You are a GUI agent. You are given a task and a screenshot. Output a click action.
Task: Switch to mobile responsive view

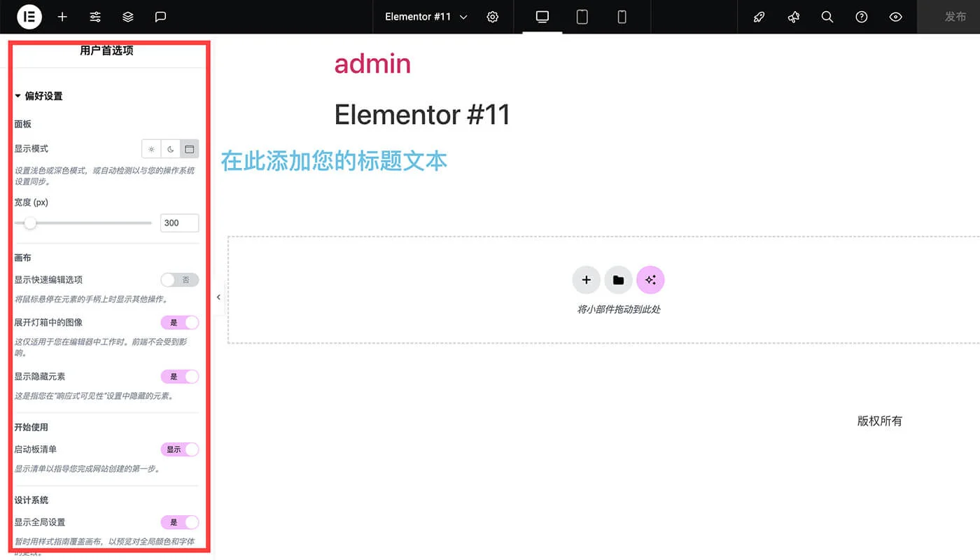(622, 17)
